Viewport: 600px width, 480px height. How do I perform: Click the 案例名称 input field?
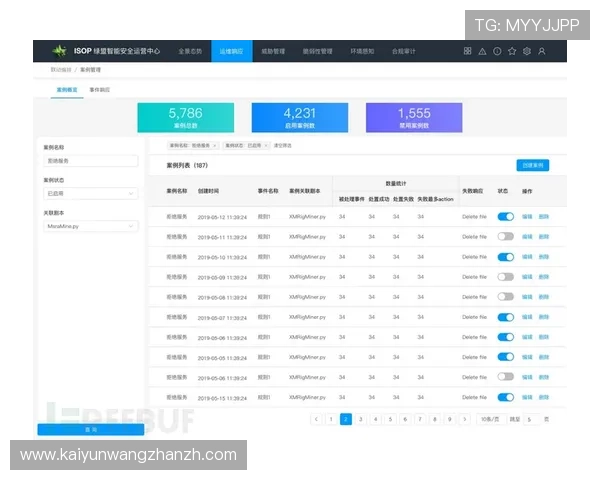tap(90, 160)
